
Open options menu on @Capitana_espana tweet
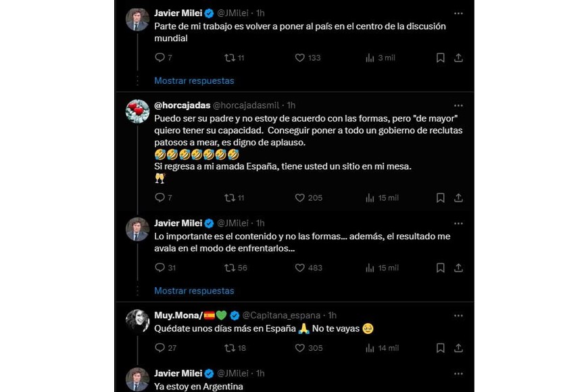[458, 315]
